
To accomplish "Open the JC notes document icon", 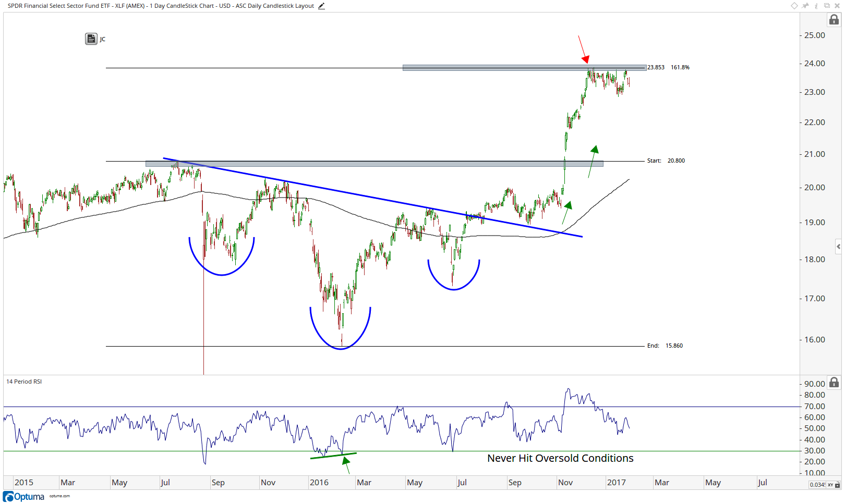I will (91, 39).
